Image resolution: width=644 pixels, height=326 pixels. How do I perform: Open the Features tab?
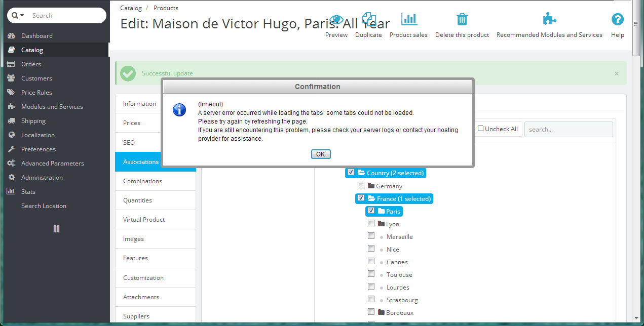click(x=156, y=258)
